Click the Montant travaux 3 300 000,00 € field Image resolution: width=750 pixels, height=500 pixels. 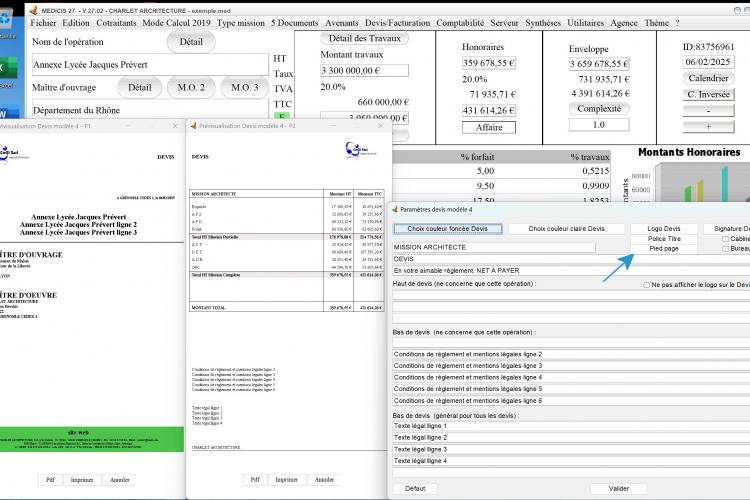coord(364,70)
